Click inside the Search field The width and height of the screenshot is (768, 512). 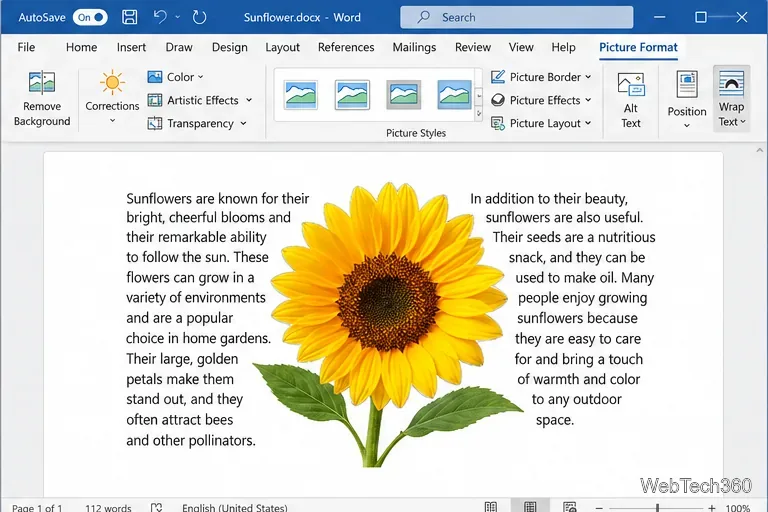pyautogui.click(x=516, y=17)
